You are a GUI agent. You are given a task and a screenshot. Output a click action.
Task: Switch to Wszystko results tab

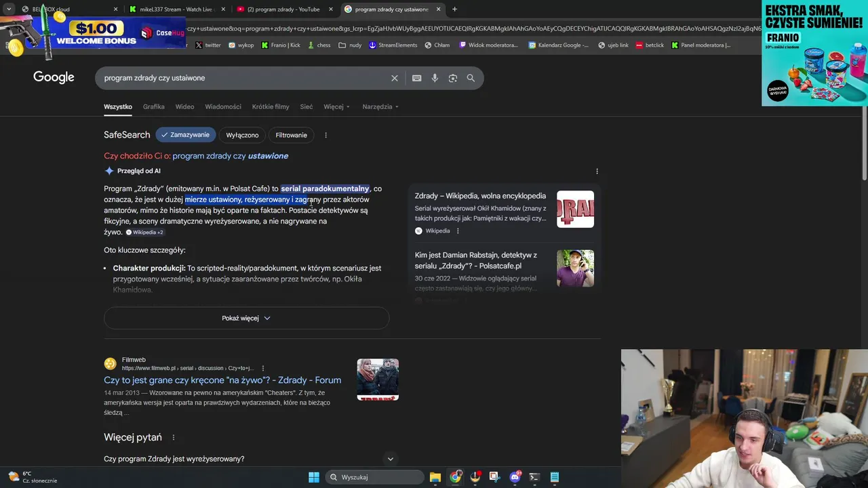click(x=118, y=106)
